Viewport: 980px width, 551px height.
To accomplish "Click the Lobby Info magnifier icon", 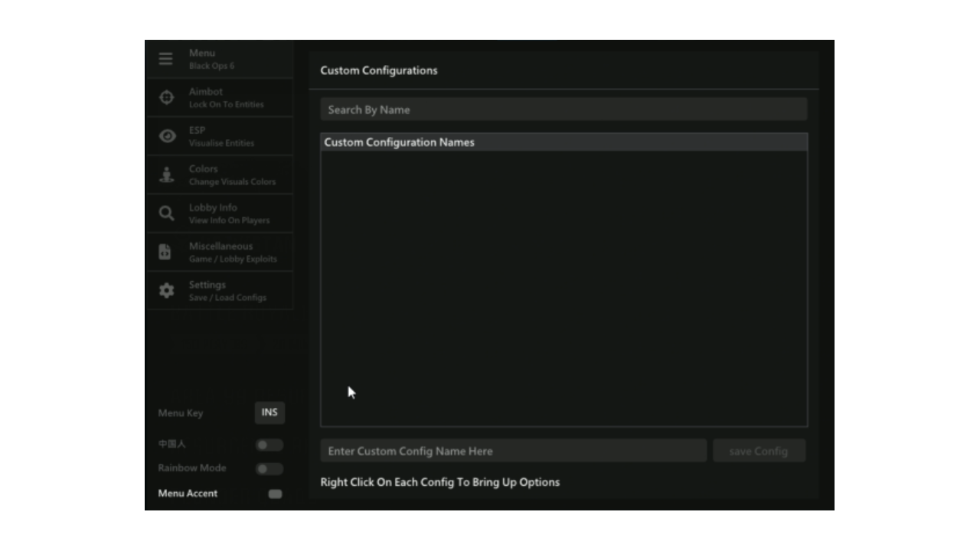I will tap(166, 214).
